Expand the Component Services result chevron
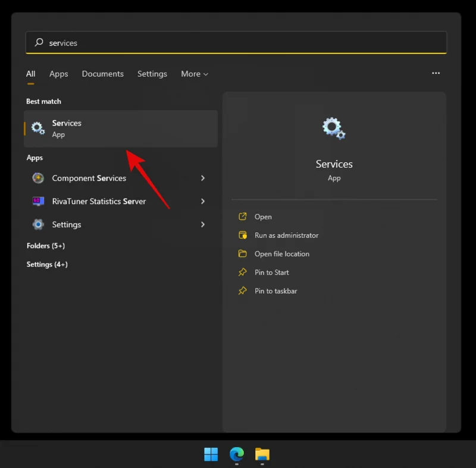 (203, 178)
